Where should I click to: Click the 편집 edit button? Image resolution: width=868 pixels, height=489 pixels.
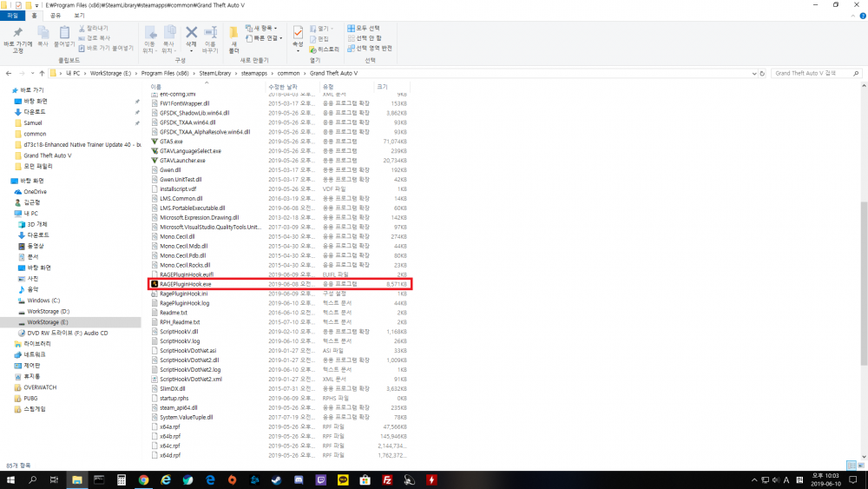coord(319,39)
